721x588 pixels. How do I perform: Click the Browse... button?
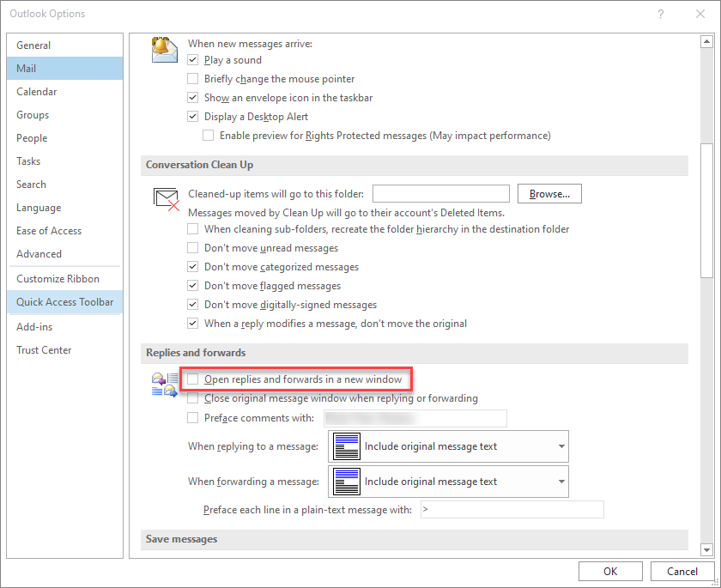pyautogui.click(x=549, y=193)
